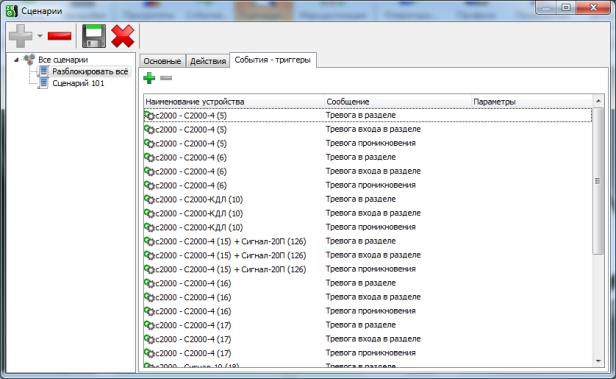Screen dimensions: 616x379
Task: Open the dropdown arrow beside the add icon
Action: tap(40, 36)
